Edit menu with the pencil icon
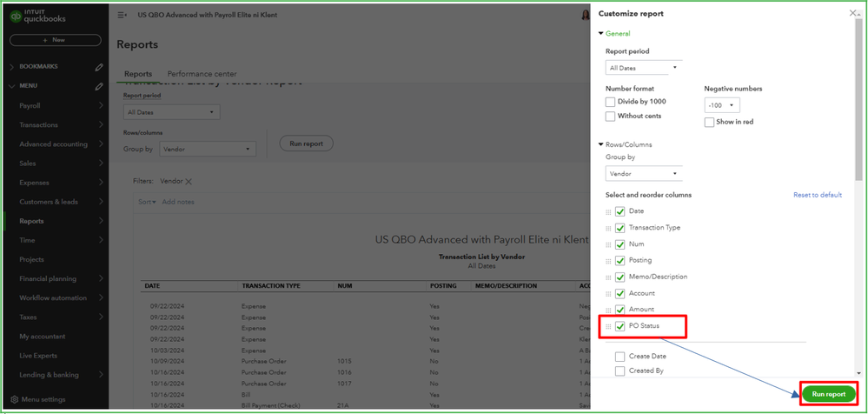Viewport: 868px width, 414px height. coord(99,86)
